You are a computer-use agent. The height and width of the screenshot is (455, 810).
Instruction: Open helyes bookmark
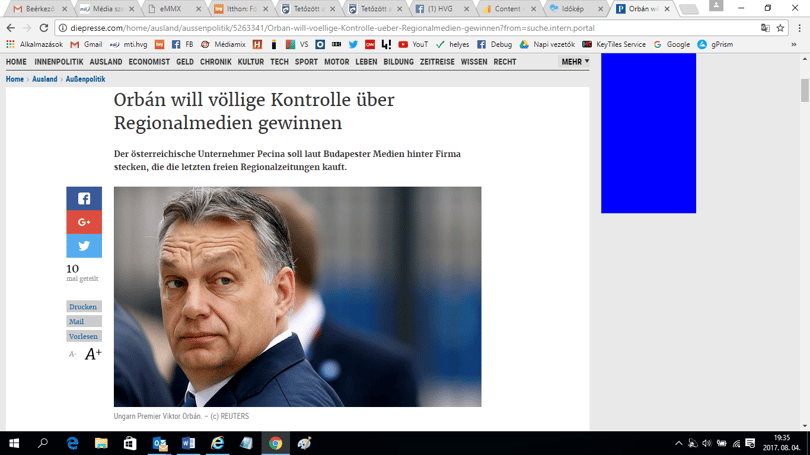(x=453, y=44)
